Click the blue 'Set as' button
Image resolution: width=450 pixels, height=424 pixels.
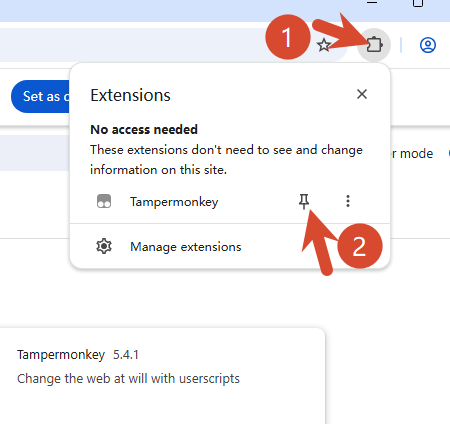(x=41, y=96)
